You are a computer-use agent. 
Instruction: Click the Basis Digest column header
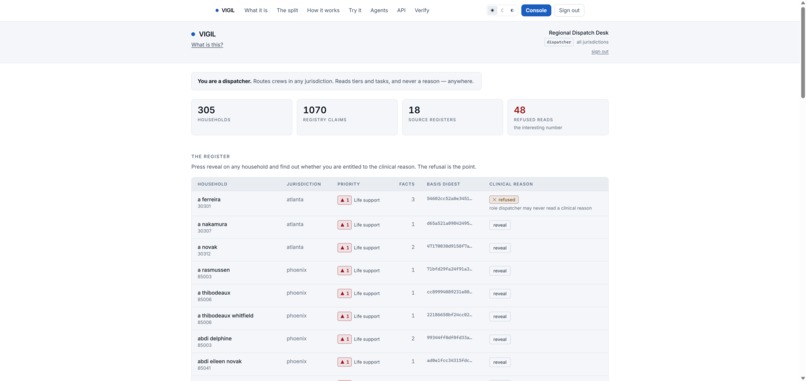[444, 184]
